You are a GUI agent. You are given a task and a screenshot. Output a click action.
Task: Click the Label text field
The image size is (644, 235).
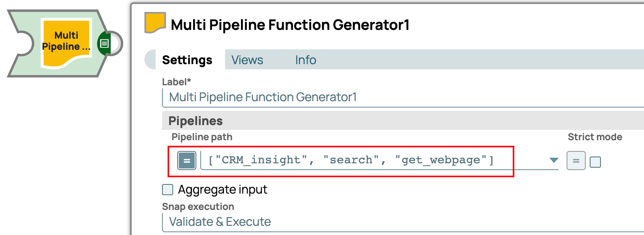pos(399,97)
